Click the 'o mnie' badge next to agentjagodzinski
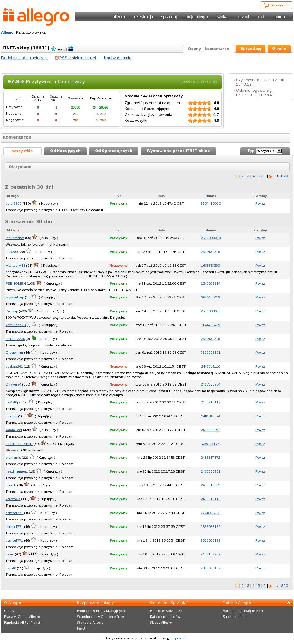 [x=51, y=443]
